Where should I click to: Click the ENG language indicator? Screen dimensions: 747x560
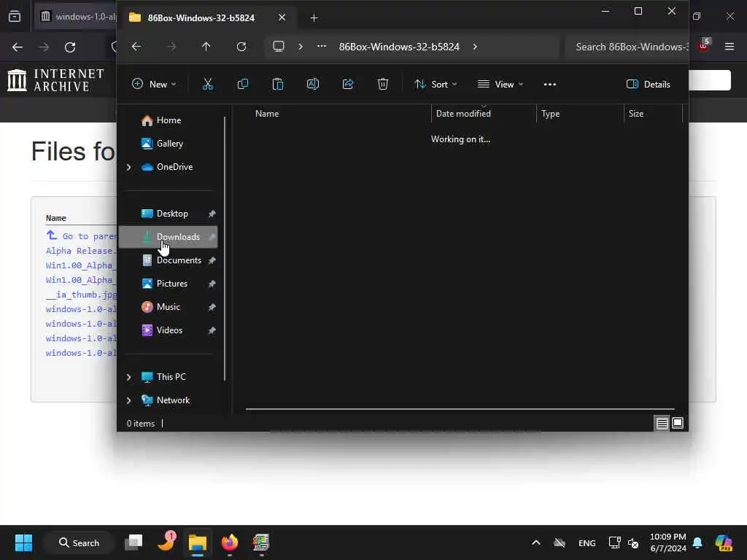pyautogui.click(x=587, y=542)
